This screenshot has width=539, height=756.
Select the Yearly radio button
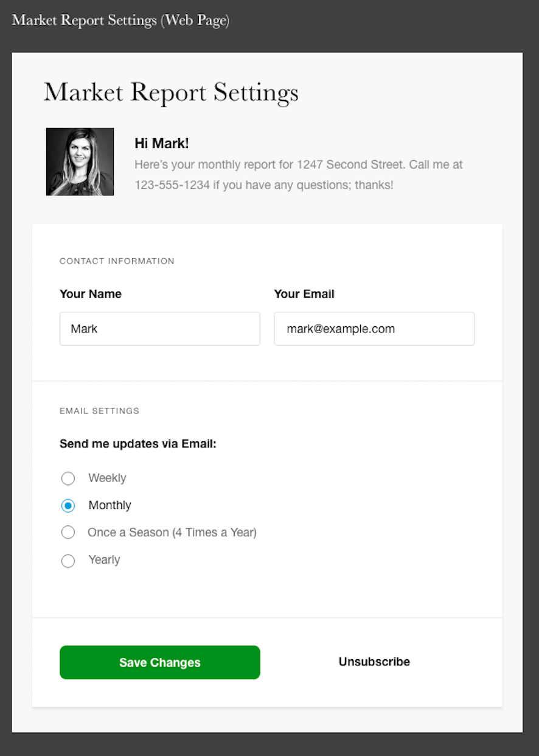pos(68,561)
